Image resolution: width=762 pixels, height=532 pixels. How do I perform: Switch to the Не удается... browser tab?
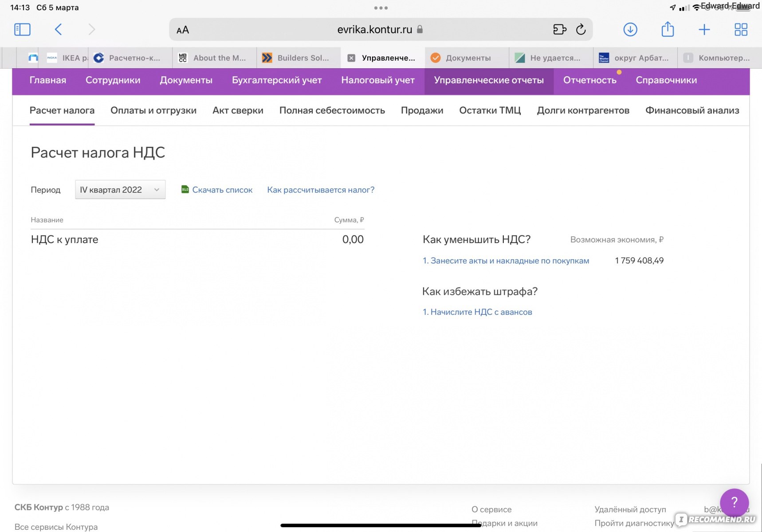tap(551, 58)
